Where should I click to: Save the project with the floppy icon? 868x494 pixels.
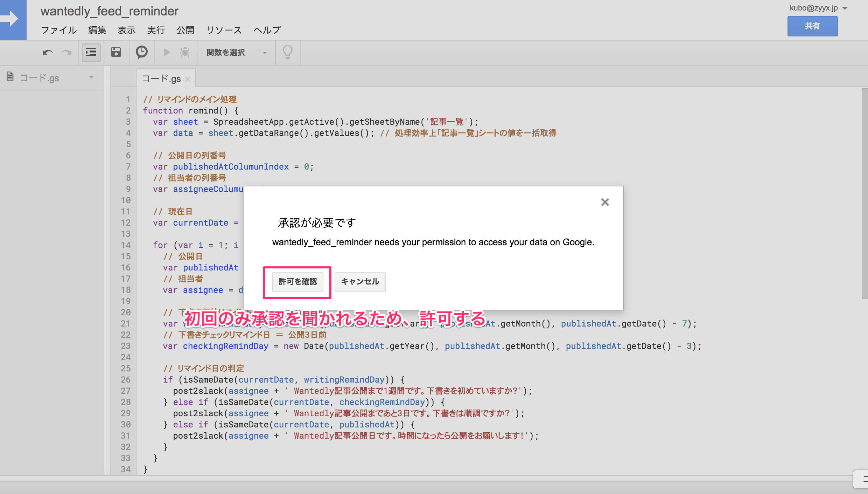coord(116,52)
